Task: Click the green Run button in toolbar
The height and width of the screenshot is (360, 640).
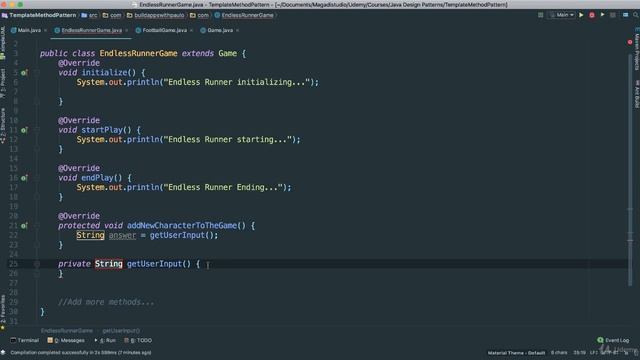Action: [x=581, y=15]
